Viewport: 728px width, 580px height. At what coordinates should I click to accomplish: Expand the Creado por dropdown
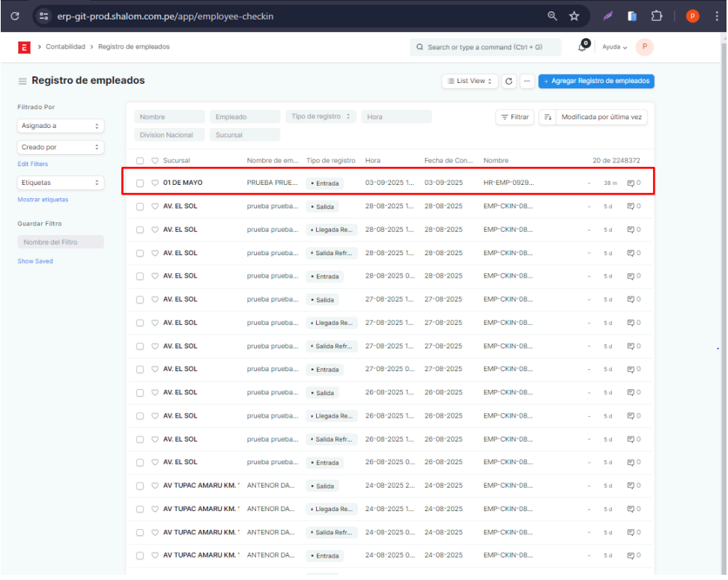pyautogui.click(x=61, y=147)
